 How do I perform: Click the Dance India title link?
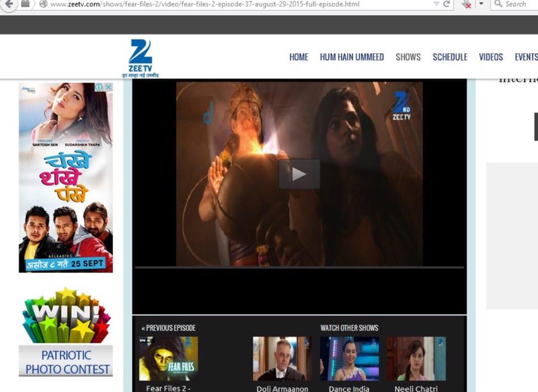click(x=349, y=389)
